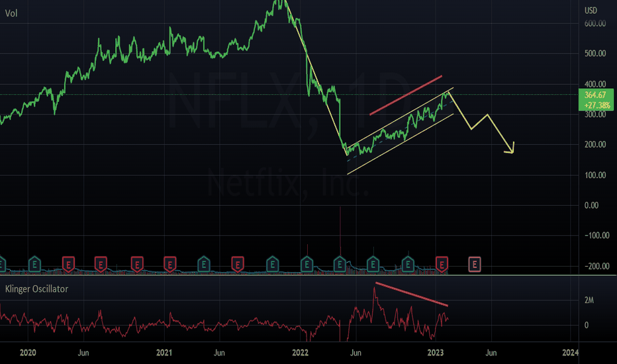The width and height of the screenshot is (617, 364).
Task: Click the 2024 time axis label
Action: coord(571,353)
